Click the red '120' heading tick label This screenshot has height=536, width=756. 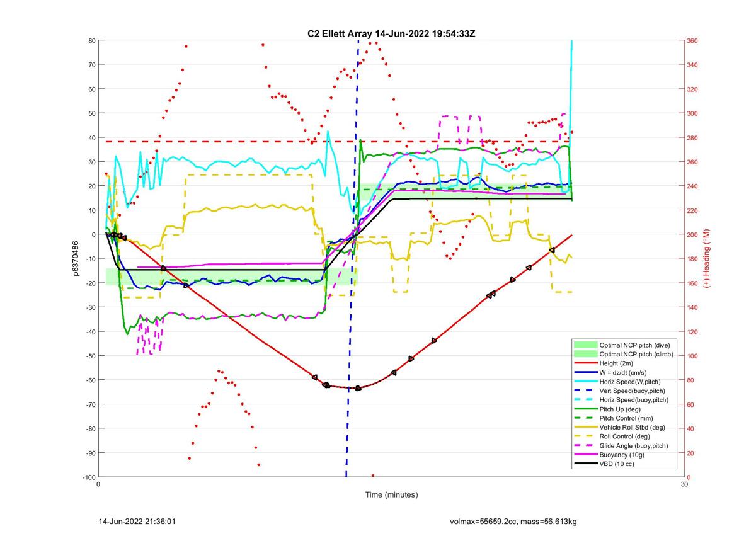point(694,332)
